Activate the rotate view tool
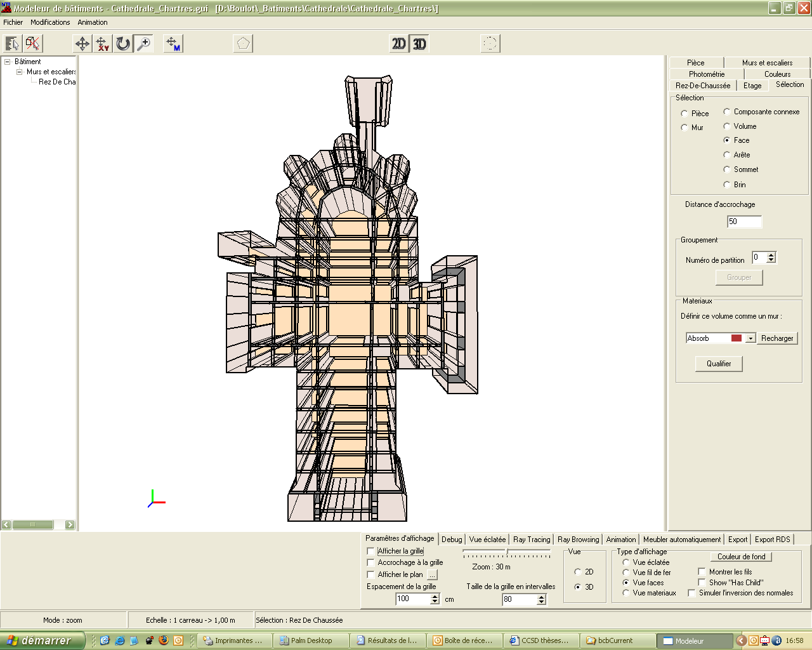 (x=123, y=44)
